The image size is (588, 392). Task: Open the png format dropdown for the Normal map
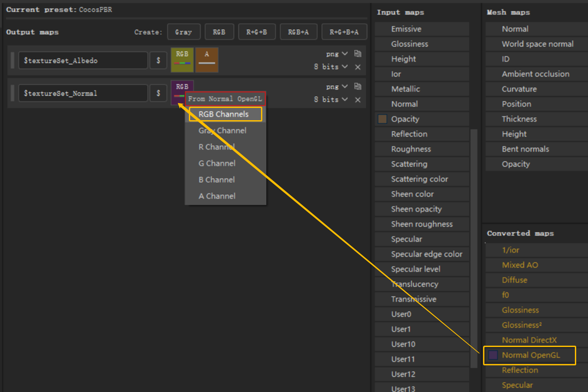[336, 86]
